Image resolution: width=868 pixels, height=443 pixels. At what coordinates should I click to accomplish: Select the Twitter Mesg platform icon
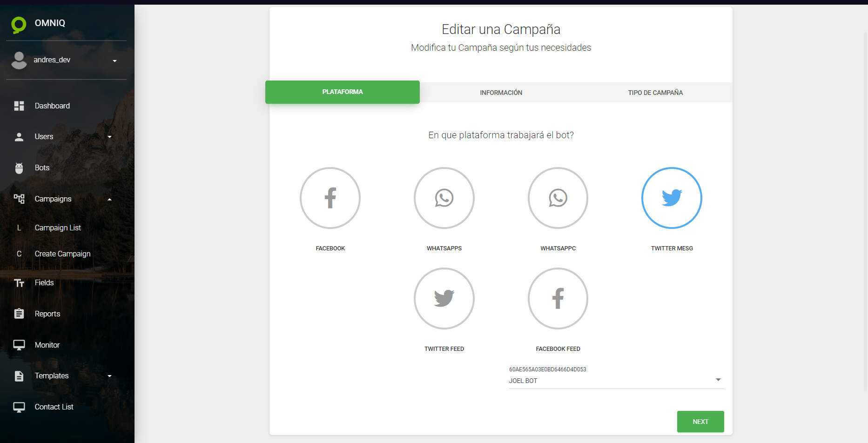pos(672,198)
